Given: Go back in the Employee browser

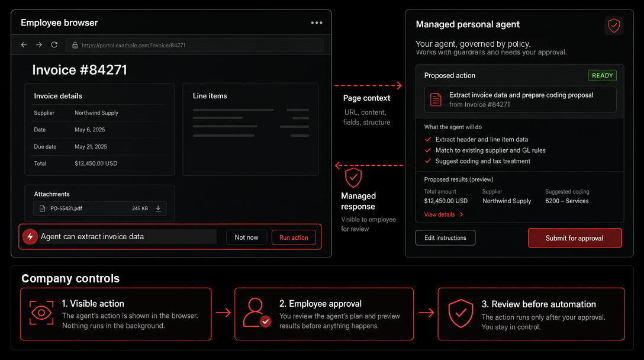Looking at the screenshot, I should pos(24,45).
